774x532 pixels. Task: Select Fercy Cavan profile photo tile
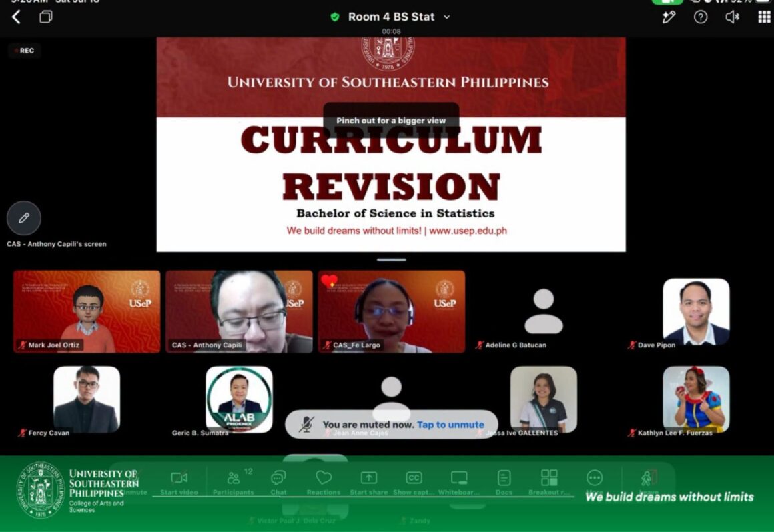[x=87, y=399]
